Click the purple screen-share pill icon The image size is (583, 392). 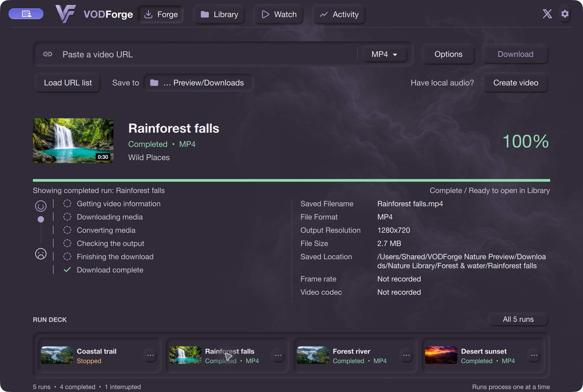[26, 14]
